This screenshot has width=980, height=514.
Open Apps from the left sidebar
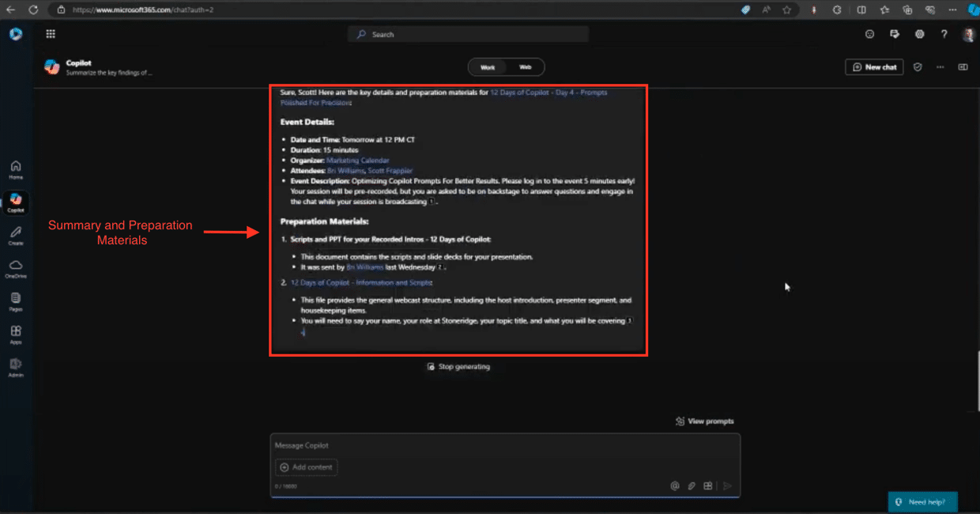pos(16,334)
